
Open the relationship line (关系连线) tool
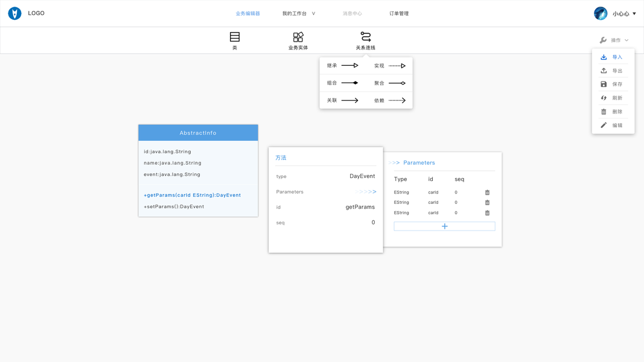tap(366, 40)
